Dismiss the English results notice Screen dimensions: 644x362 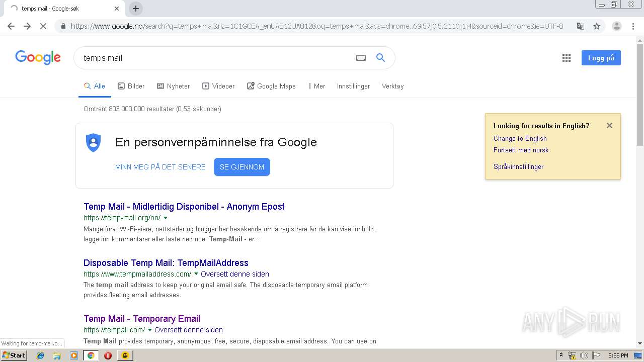click(x=609, y=126)
